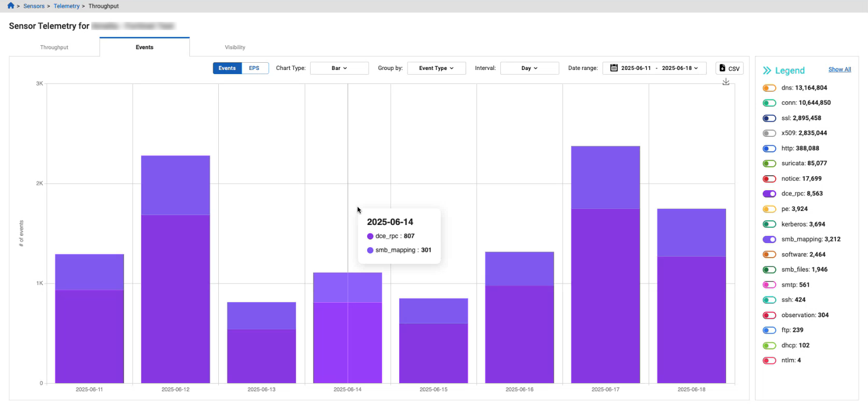Collapse the Legend panel chevron icon

pos(767,70)
